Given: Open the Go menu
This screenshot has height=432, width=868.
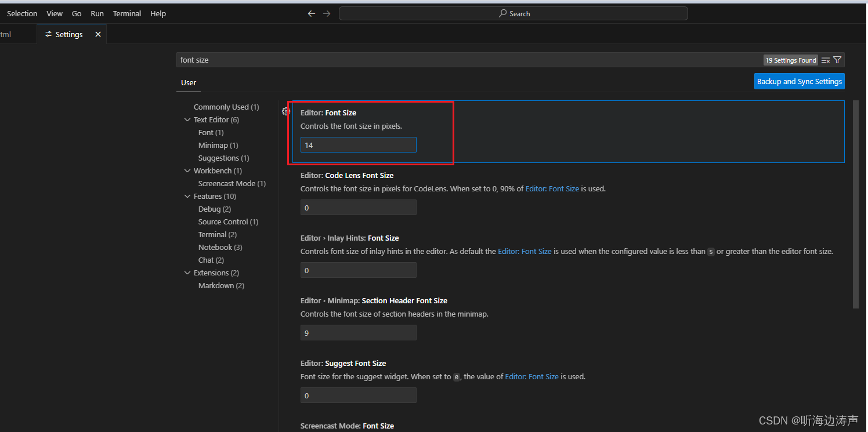Looking at the screenshot, I should coord(77,13).
